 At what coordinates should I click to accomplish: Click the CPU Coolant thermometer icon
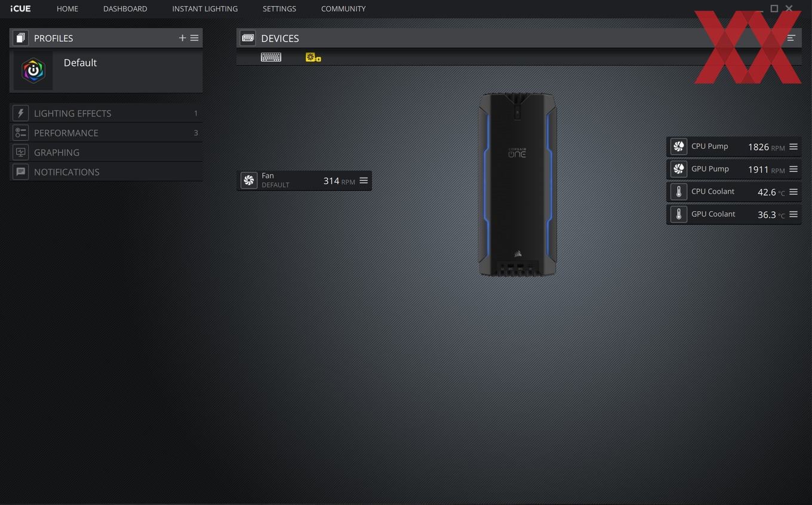(678, 192)
